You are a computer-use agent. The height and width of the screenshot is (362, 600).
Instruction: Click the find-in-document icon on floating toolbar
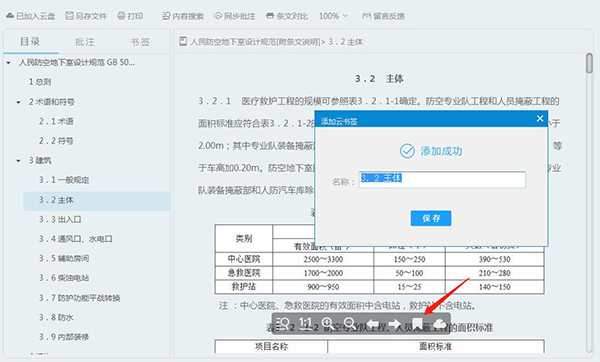(x=283, y=324)
